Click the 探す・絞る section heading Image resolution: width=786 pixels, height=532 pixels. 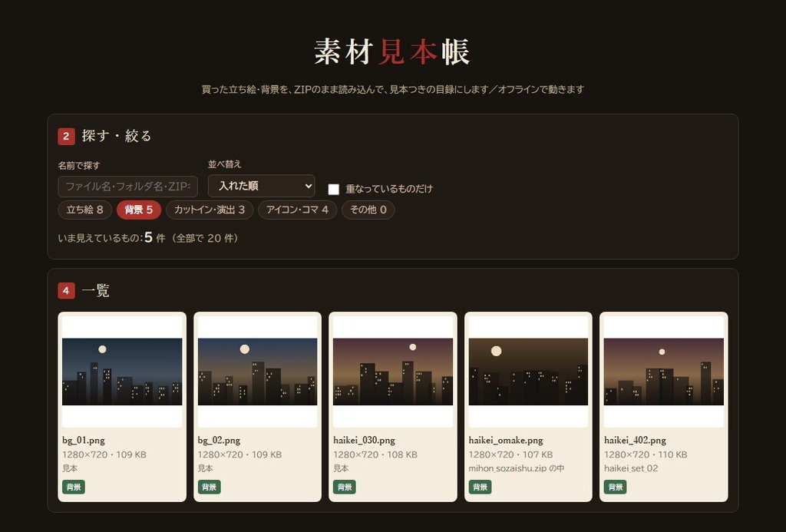click(117, 136)
